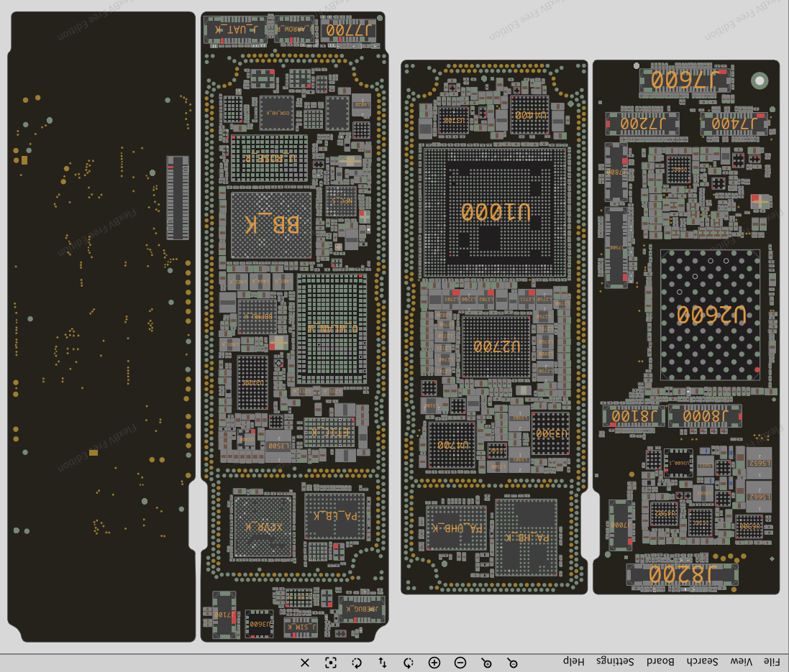Click the center-frame target icon in toolbar
The height and width of the screenshot is (672, 789).
[331, 663]
